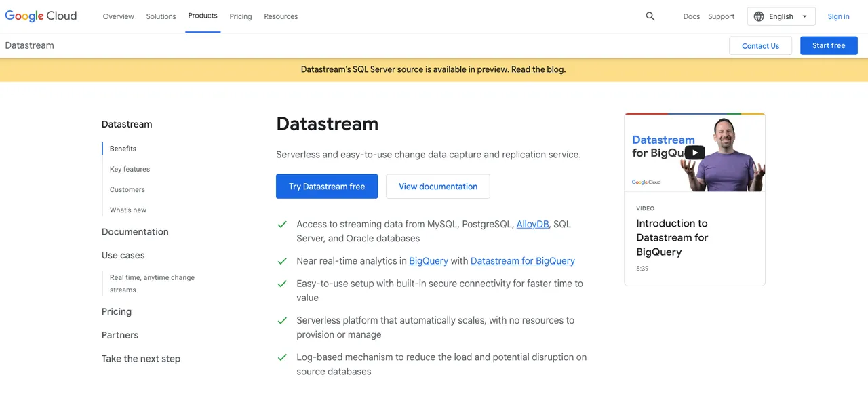Open the Solutions menu
Viewport: 868px width, 409px height.
point(161,16)
